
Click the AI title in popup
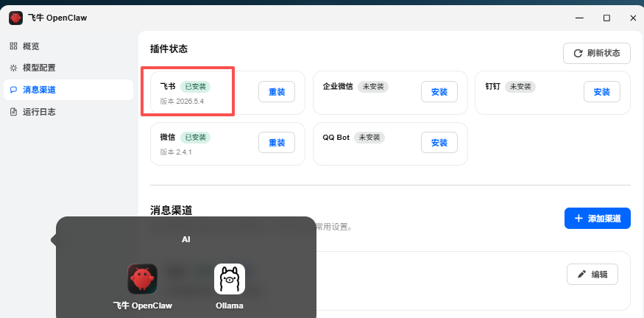pyautogui.click(x=186, y=239)
